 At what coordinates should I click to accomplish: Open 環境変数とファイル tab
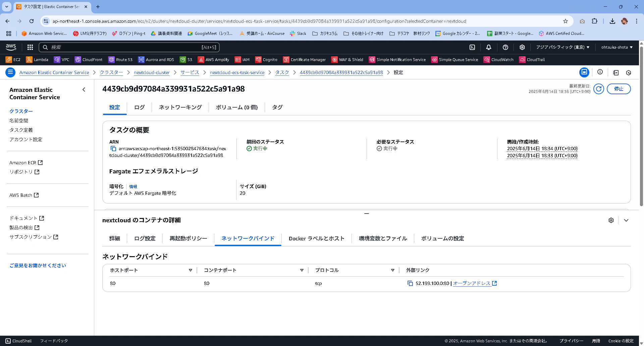(383, 238)
